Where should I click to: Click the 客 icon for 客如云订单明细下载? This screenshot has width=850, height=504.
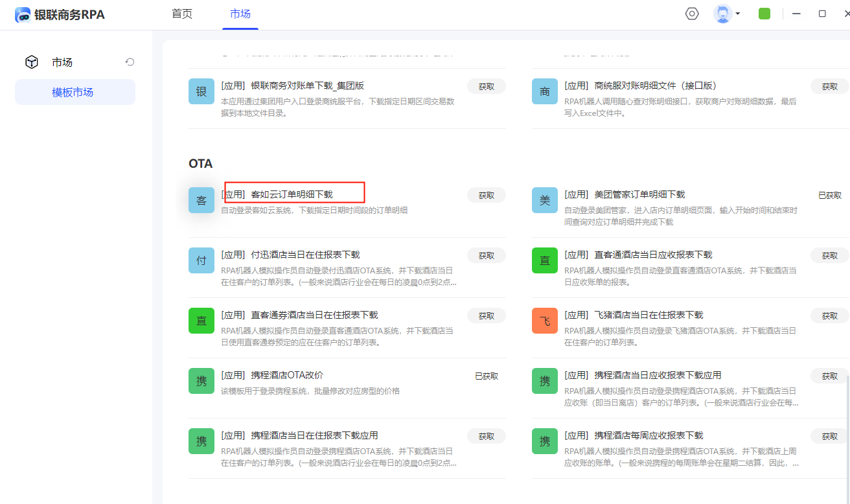pos(201,201)
